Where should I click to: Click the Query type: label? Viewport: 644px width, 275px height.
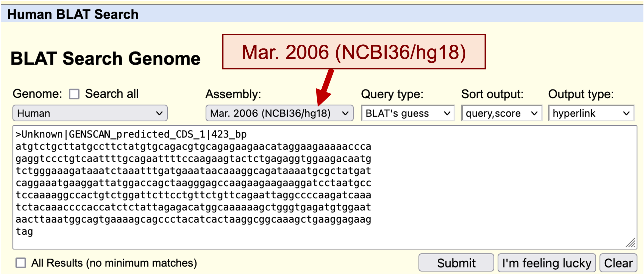[392, 94]
